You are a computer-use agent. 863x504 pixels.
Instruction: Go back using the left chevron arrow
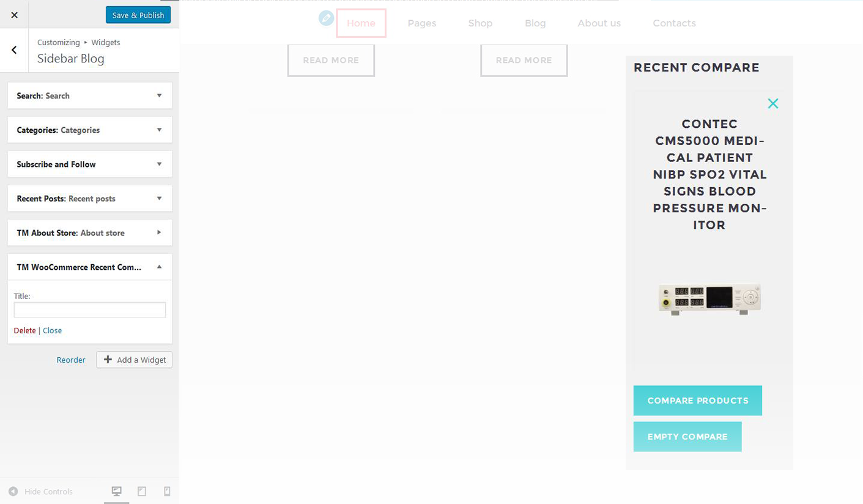point(14,50)
